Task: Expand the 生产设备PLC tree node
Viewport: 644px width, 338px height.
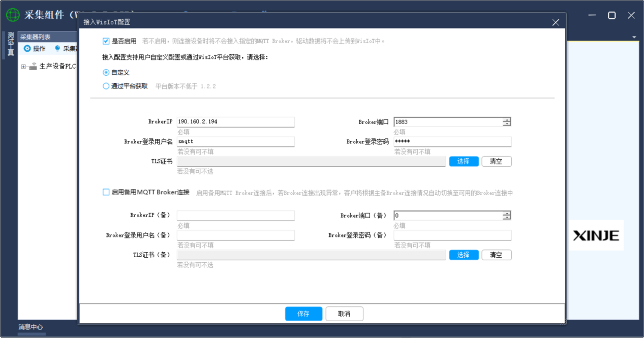Action: tap(22, 66)
